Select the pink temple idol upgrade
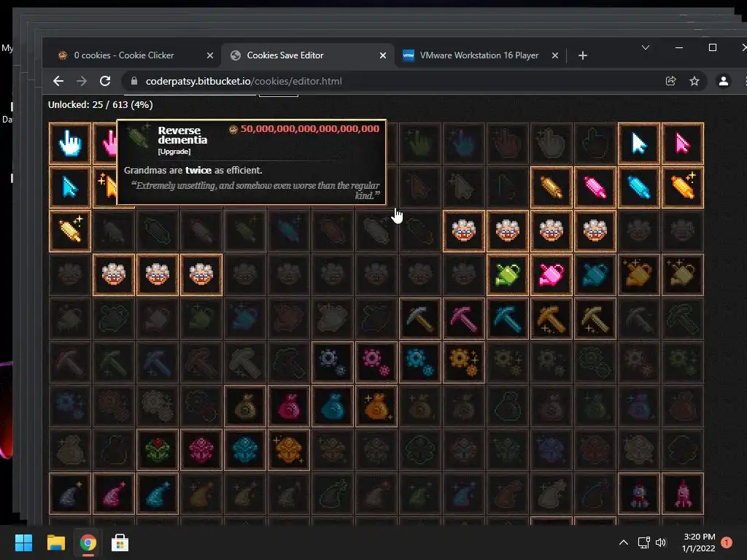 (x=201, y=450)
